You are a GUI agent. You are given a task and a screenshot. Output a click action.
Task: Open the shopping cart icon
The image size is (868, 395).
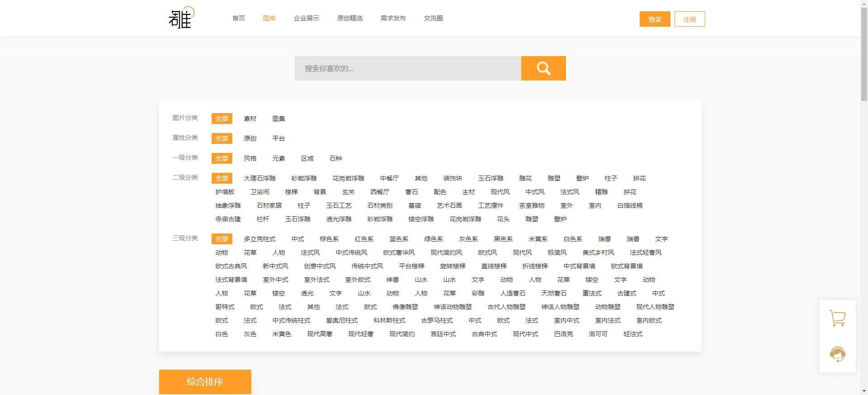(x=838, y=318)
